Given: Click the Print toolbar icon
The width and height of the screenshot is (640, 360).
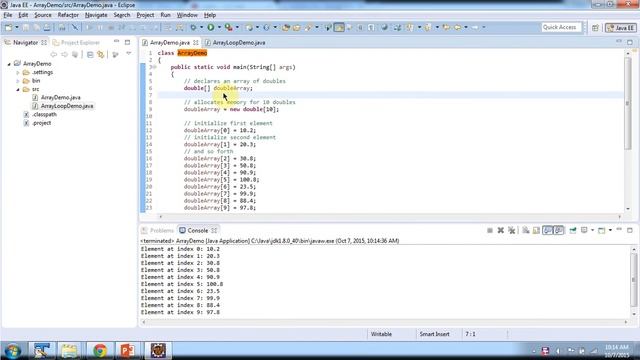Looking at the screenshot, I should (47, 27).
